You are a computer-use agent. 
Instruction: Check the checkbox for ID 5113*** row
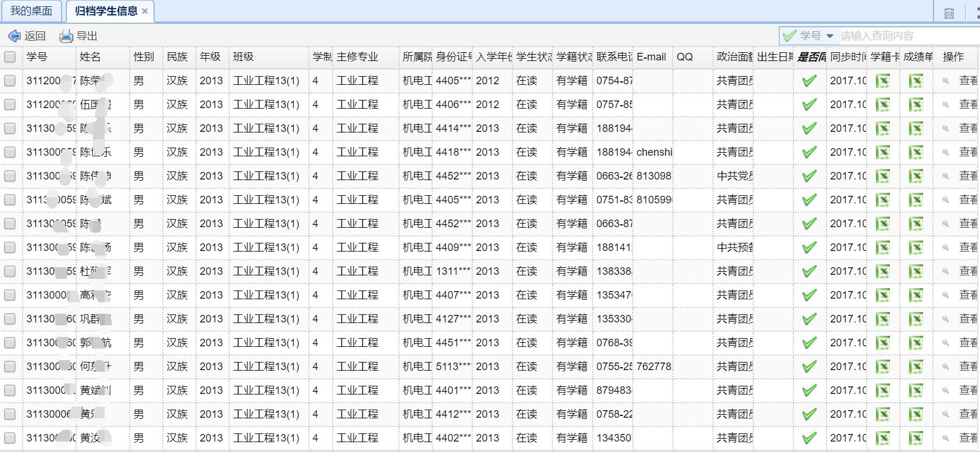click(x=10, y=367)
